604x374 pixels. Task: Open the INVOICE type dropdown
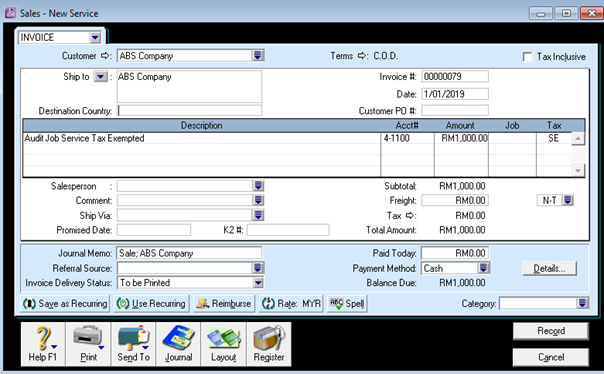point(95,37)
